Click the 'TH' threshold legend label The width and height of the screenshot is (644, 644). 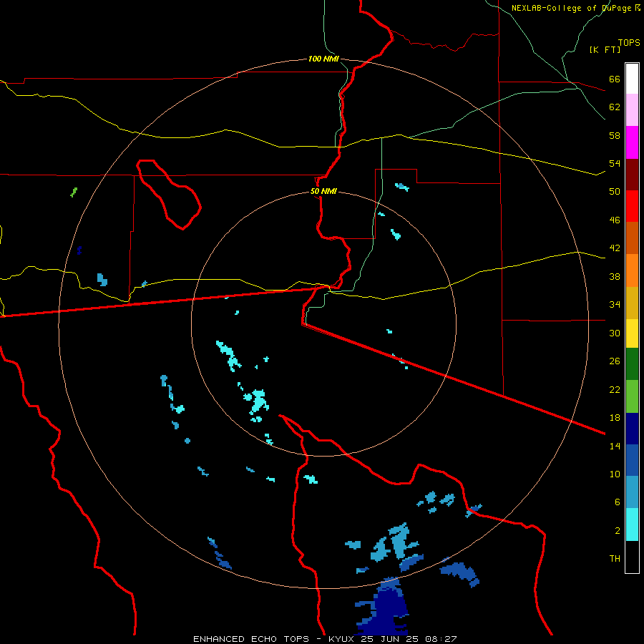click(x=615, y=559)
